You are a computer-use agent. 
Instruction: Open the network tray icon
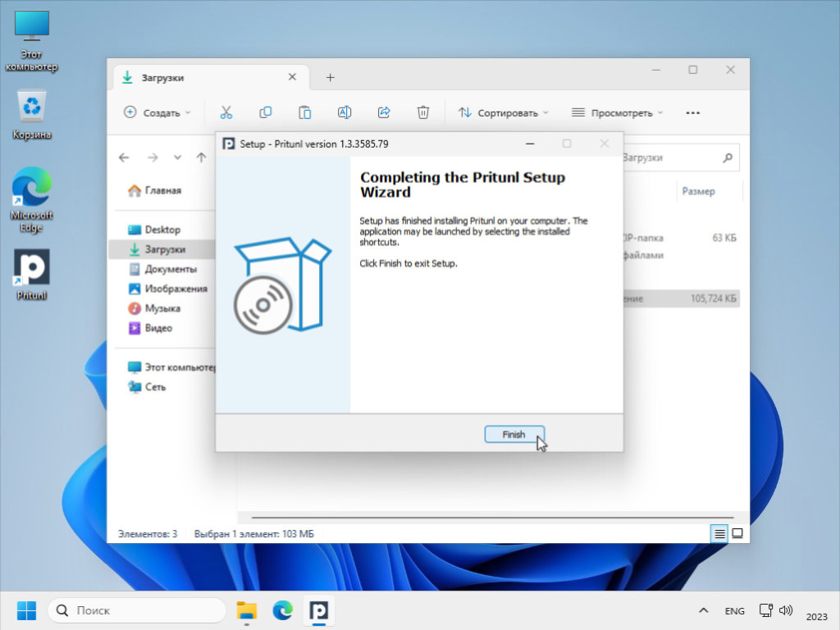click(766, 610)
